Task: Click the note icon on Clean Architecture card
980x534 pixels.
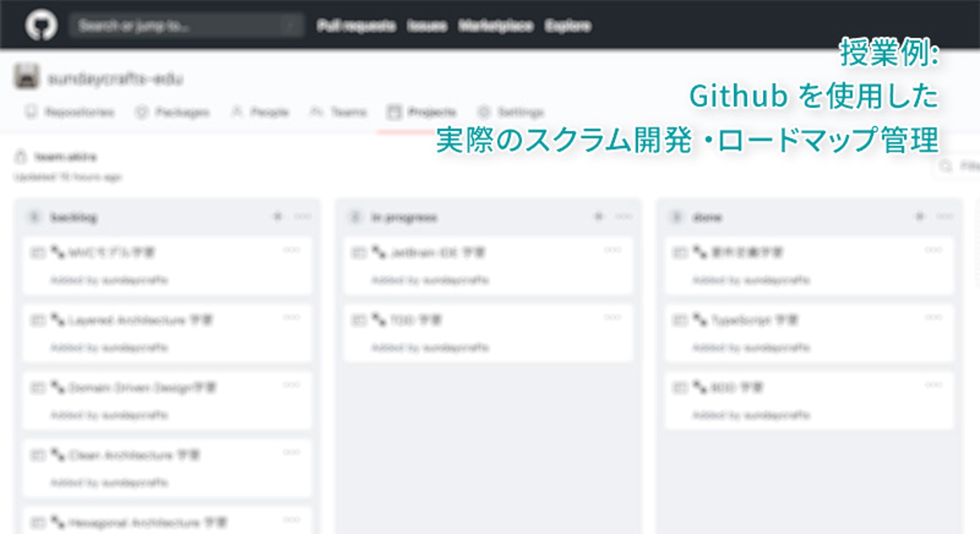Action: pos(38,454)
